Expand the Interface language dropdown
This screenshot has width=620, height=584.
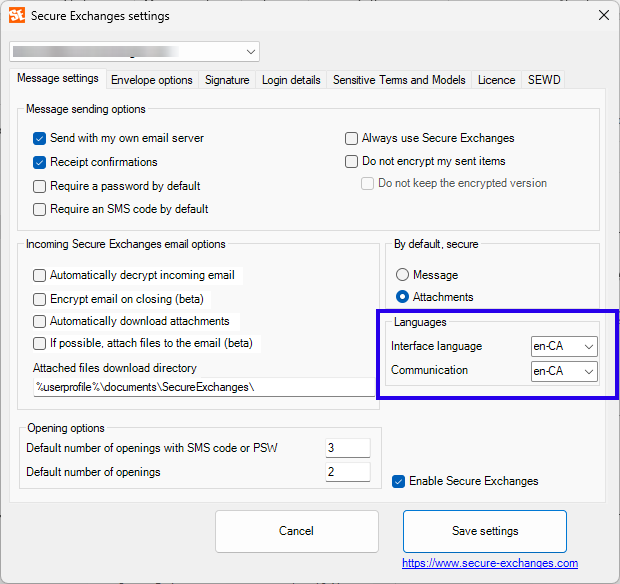564,346
